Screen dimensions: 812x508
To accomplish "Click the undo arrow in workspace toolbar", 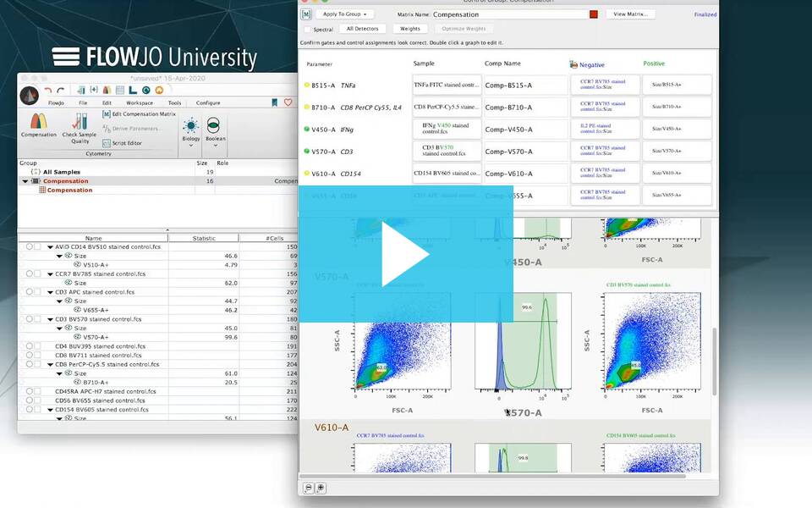I will tap(48, 91).
